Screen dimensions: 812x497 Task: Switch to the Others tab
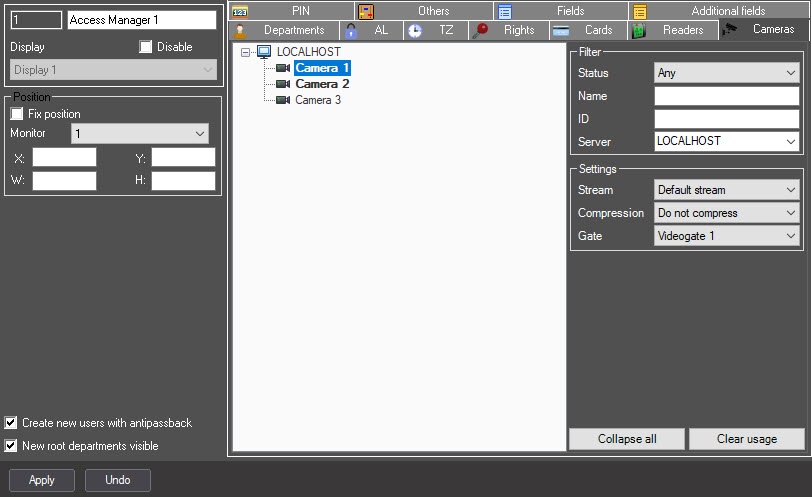point(424,10)
